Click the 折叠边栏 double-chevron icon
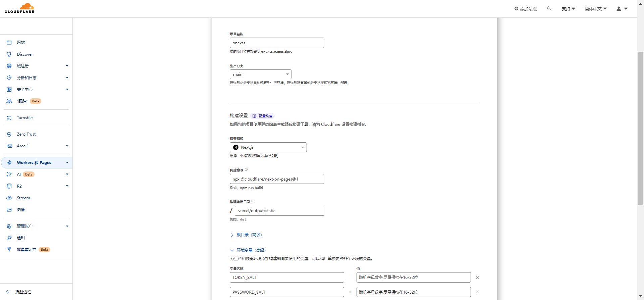This screenshot has height=300, width=644. click(x=8, y=292)
